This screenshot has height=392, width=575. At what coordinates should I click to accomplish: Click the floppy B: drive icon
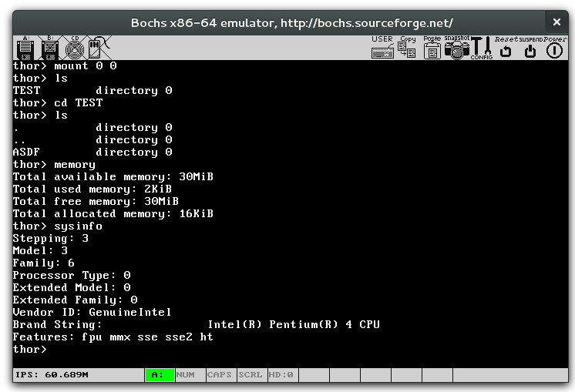tap(50, 48)
